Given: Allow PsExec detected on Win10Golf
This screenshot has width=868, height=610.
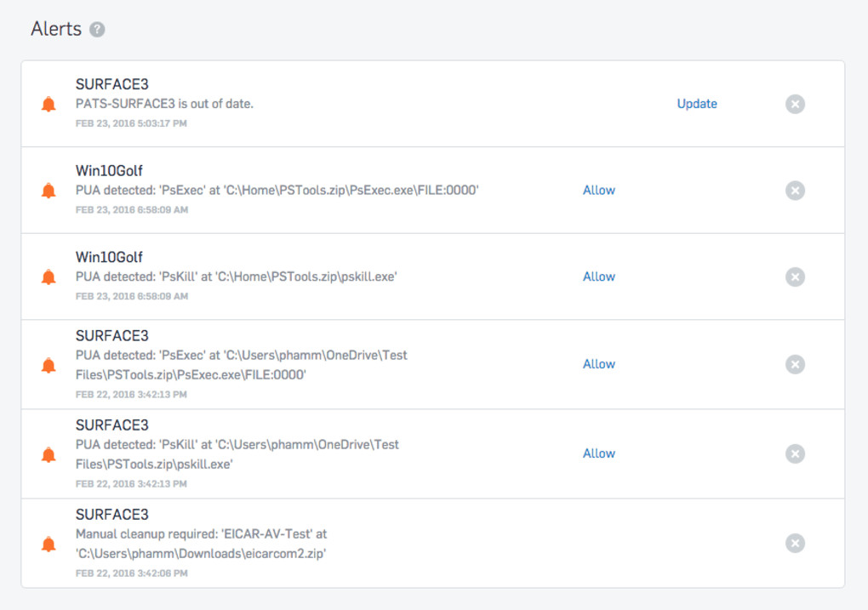Looking at the screenshot, I should (x=599, y=191).
